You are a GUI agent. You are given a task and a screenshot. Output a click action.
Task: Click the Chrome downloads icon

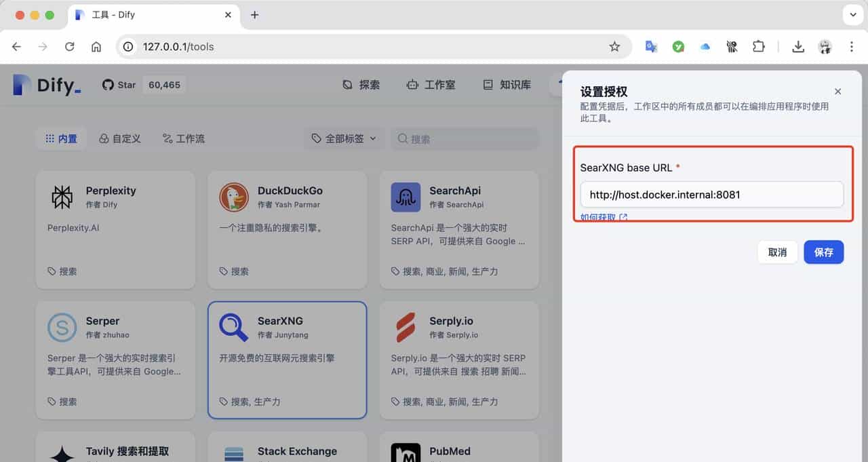798,46
